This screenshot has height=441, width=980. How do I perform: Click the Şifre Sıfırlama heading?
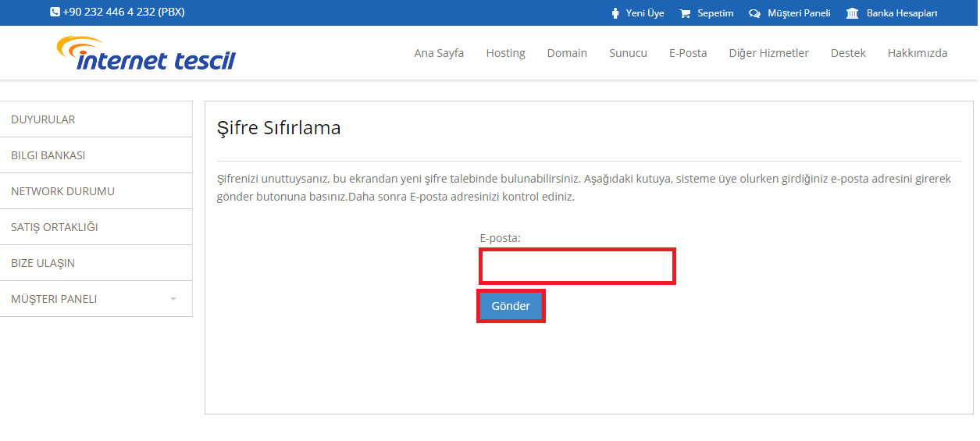click(x=279, y=128)
